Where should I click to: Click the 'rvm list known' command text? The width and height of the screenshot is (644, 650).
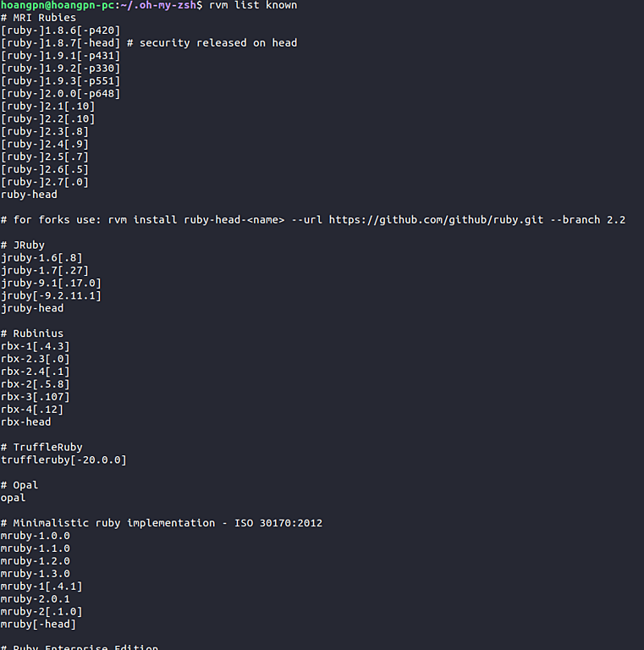(x=253, y=5)
